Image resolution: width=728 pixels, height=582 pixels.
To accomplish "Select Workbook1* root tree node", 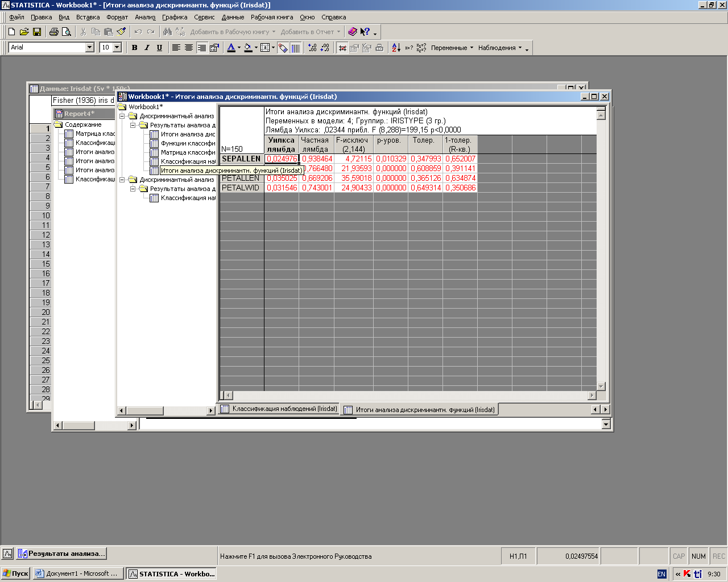I will point(146,107).
